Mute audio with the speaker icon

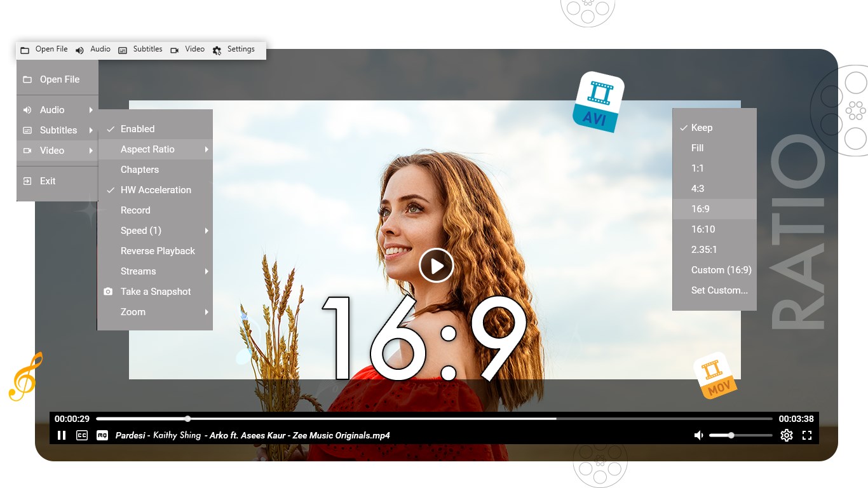[x=699, y=435]
